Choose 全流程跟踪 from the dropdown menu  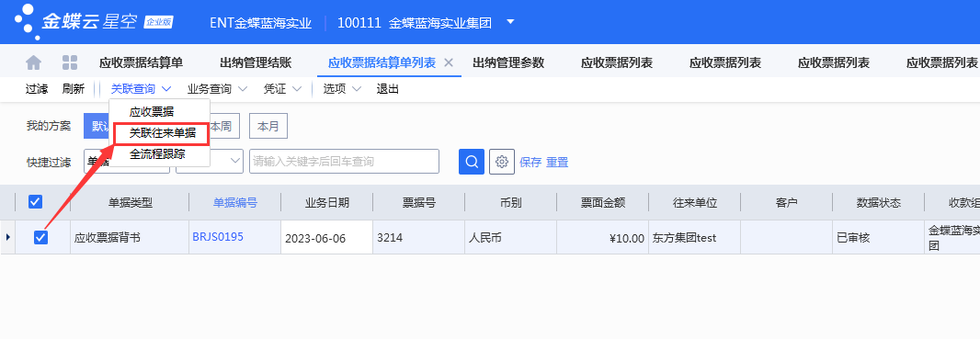[157, 153]
